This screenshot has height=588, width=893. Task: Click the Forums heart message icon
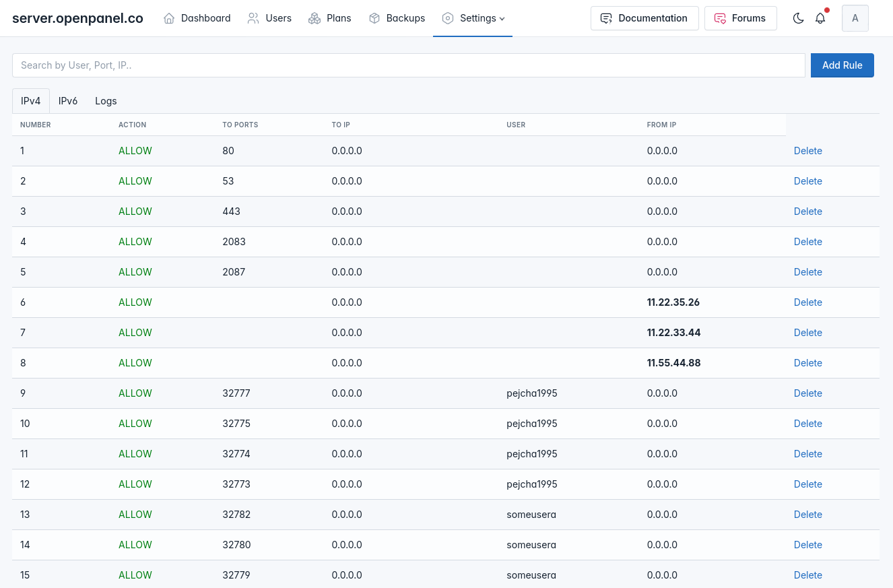tap(720, 18)
